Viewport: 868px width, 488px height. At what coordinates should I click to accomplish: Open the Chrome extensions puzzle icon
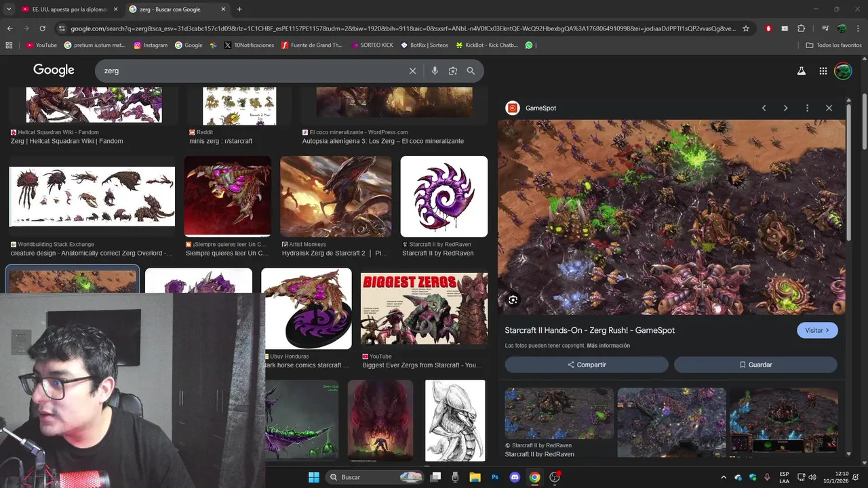(x=801, y=28)
